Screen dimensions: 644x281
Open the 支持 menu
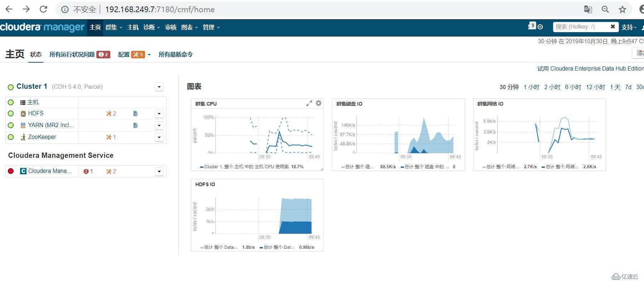tap(629, 27)
